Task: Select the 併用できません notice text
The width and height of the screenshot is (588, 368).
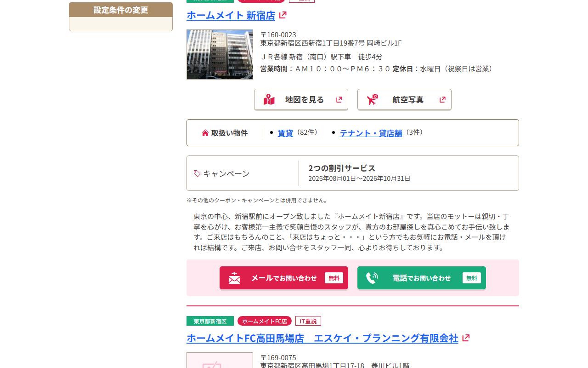Action: [x=257, y=200]
